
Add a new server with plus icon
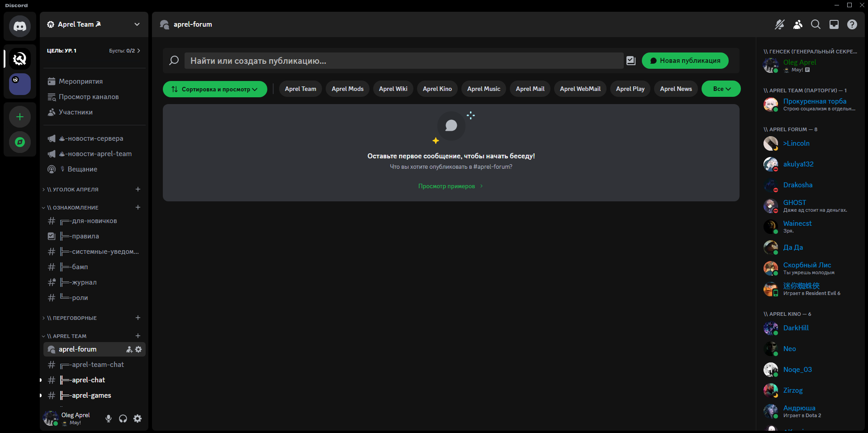point(20,117)
